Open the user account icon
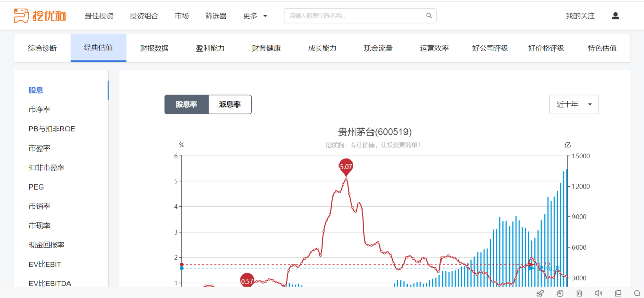 click(x=615, y=16)
